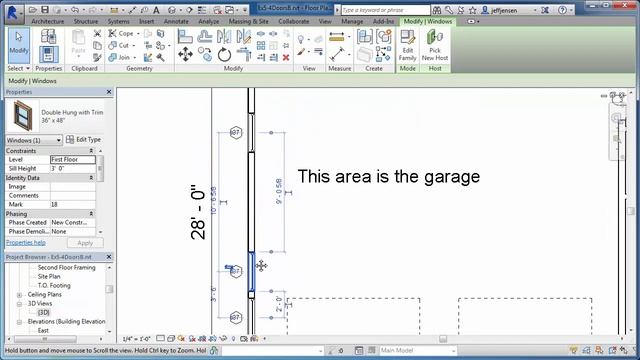Click the Apply button in Properties
The image size is (640, 360).
85,243
